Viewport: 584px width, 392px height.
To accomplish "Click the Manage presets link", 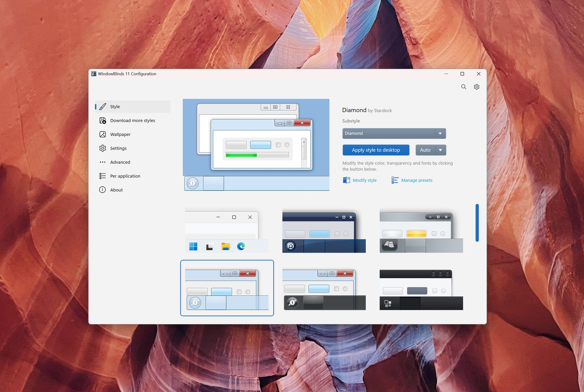I will (x=416, y=180).
